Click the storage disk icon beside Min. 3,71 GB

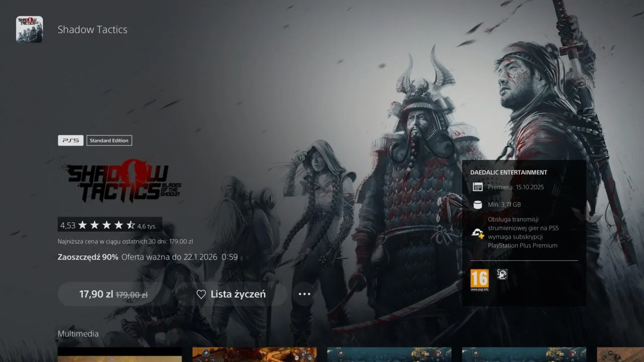(x=477, y=205)
